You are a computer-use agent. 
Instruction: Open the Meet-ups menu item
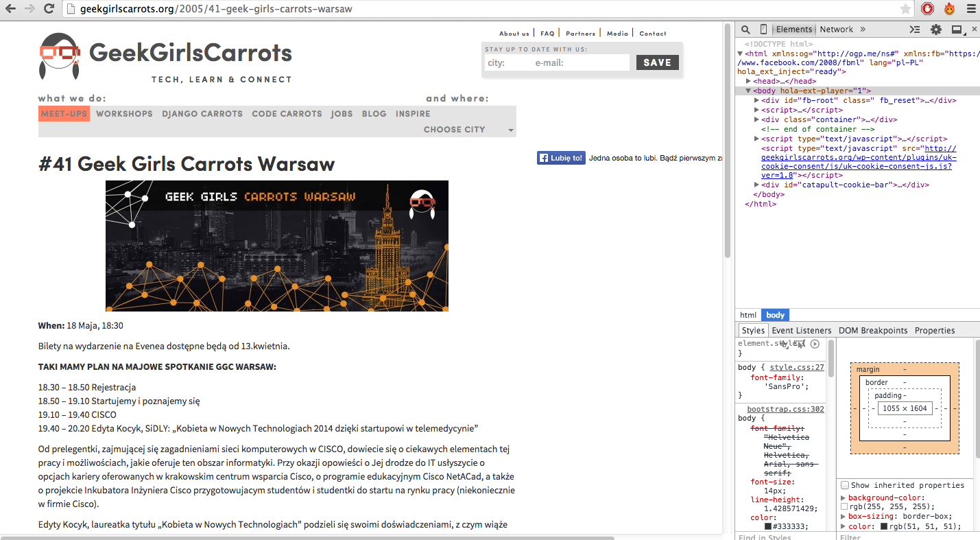[64, 114]
